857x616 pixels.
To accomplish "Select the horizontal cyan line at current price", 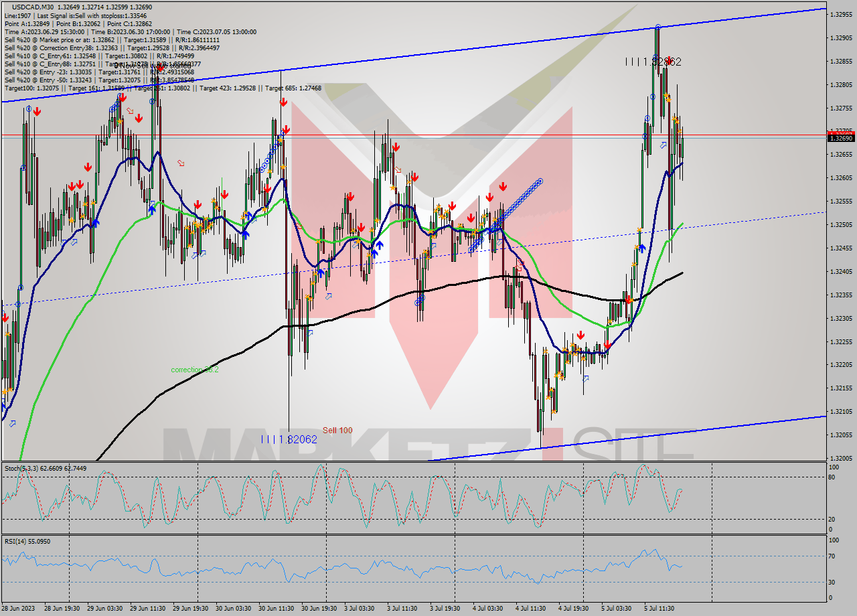I will click(402, 139).
